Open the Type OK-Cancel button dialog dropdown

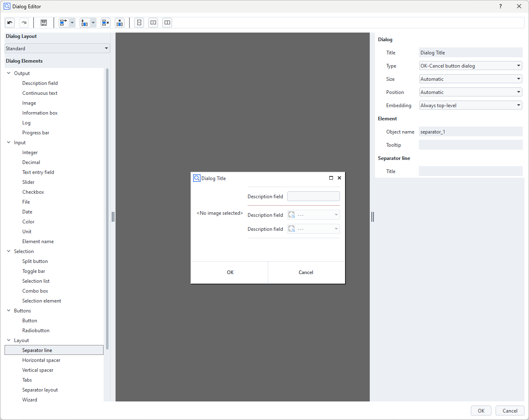point(471,66)
